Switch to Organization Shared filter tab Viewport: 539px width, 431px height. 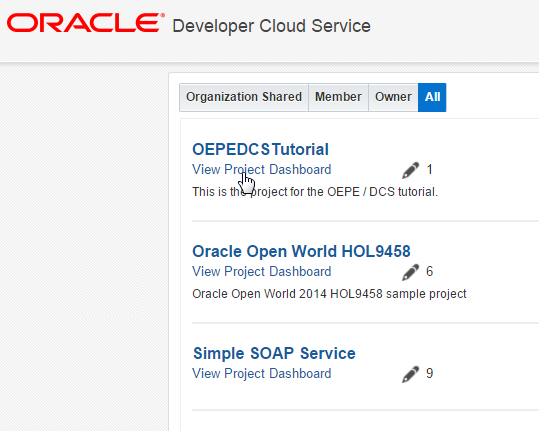pos(244,97)
